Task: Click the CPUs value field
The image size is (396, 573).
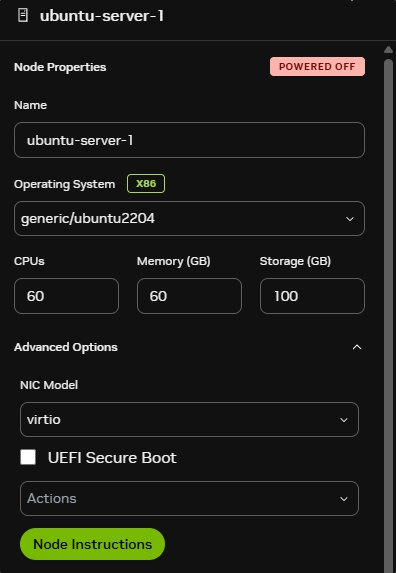Action: pos(66,296)
